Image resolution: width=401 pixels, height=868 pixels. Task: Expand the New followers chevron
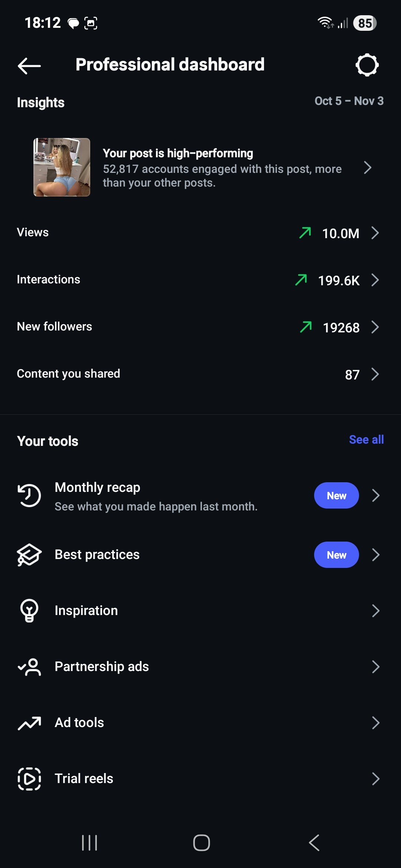click(375, 327)
